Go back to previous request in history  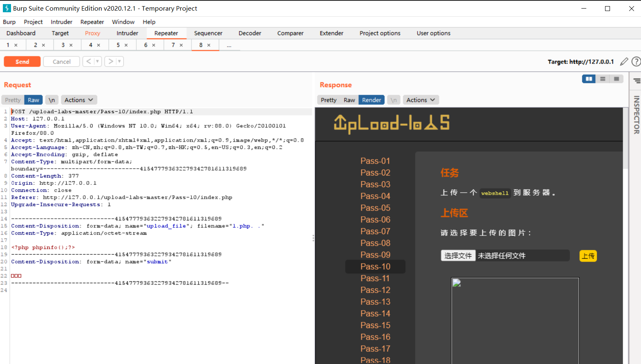coord(89,62)
